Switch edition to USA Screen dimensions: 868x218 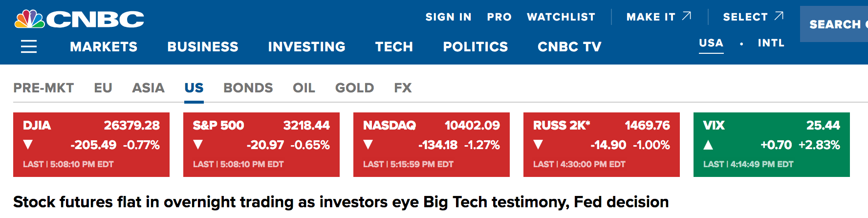[x=711, y=43]
